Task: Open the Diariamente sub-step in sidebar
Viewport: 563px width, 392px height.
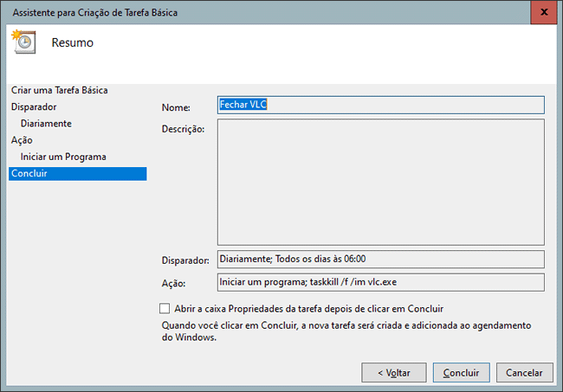Action: pos(46,124)
